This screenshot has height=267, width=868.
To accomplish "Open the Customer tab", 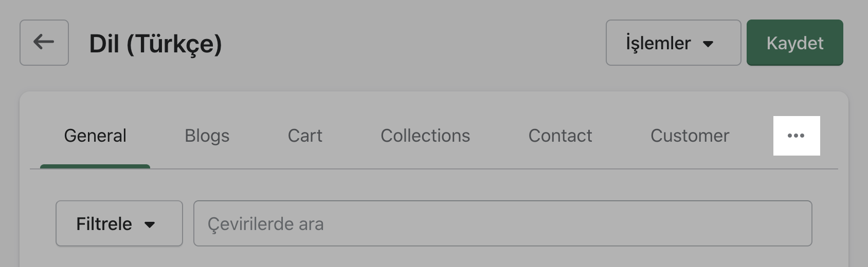I will click(690, 136).
